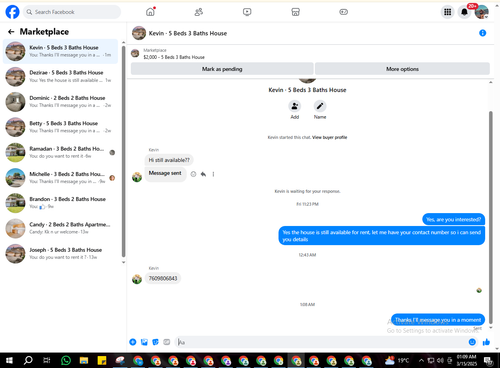Image resolution: width=500 pixels, height=368 pixels.
Task: Open Windows taskbar search
Action: point(28,360)
